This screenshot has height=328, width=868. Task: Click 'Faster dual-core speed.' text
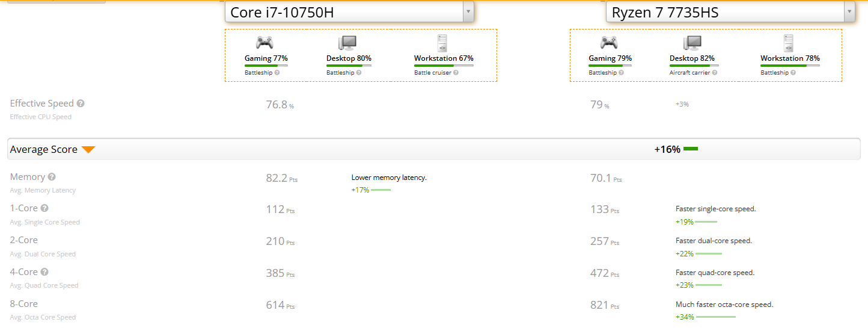pyautogui.click(x=714, y=241)
